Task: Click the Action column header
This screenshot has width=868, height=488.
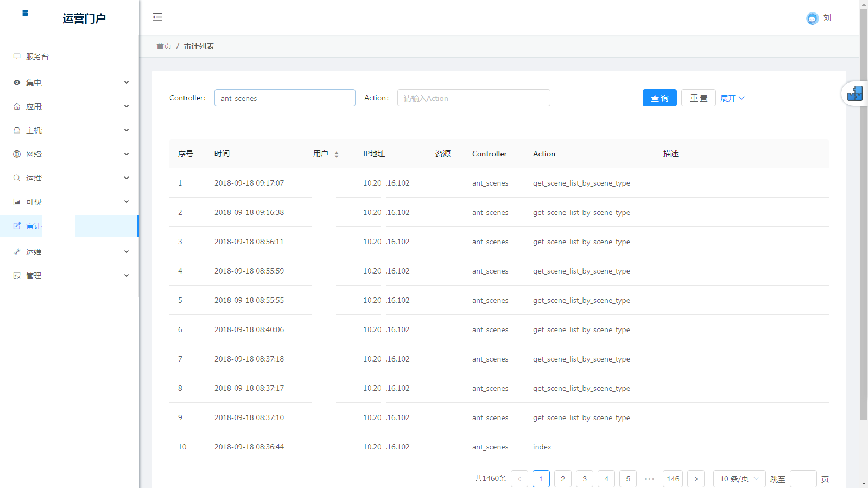Action: click(x=544, y=154)
